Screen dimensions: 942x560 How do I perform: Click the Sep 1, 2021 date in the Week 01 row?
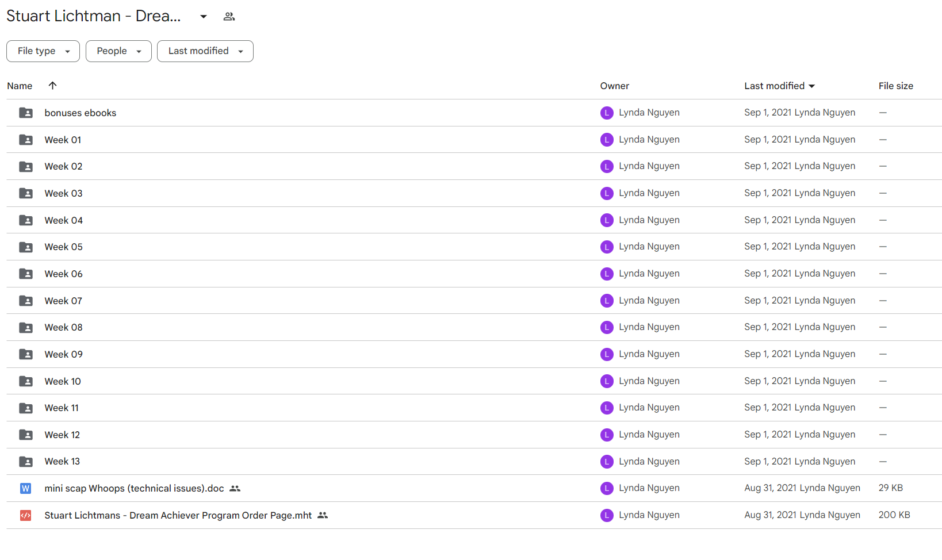click(768, 140)
